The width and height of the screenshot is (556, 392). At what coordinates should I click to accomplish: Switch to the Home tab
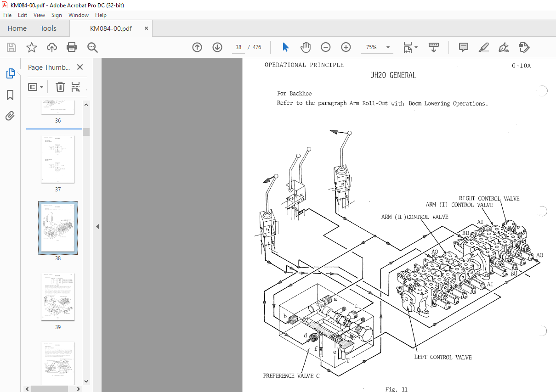tap(17, 28)
